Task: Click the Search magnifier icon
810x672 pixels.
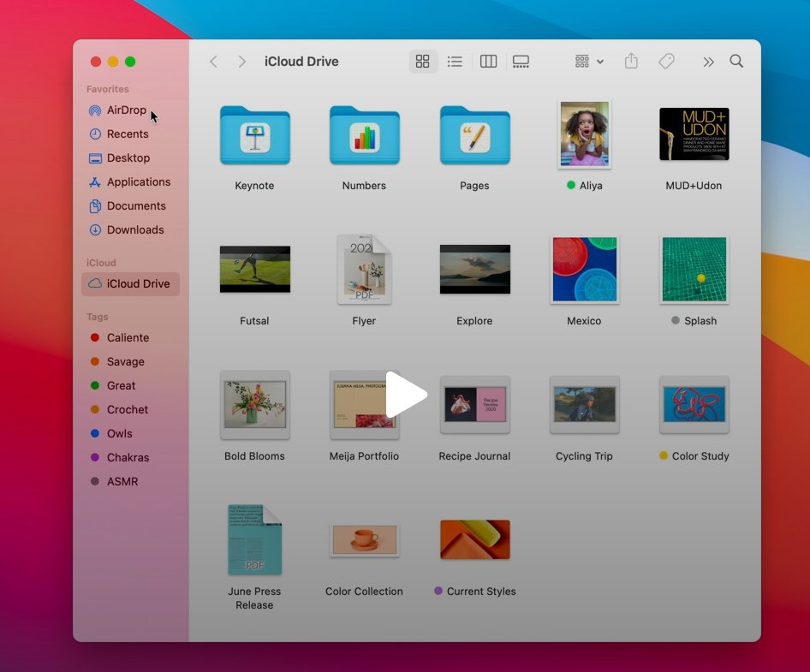Action: [736, 62]
